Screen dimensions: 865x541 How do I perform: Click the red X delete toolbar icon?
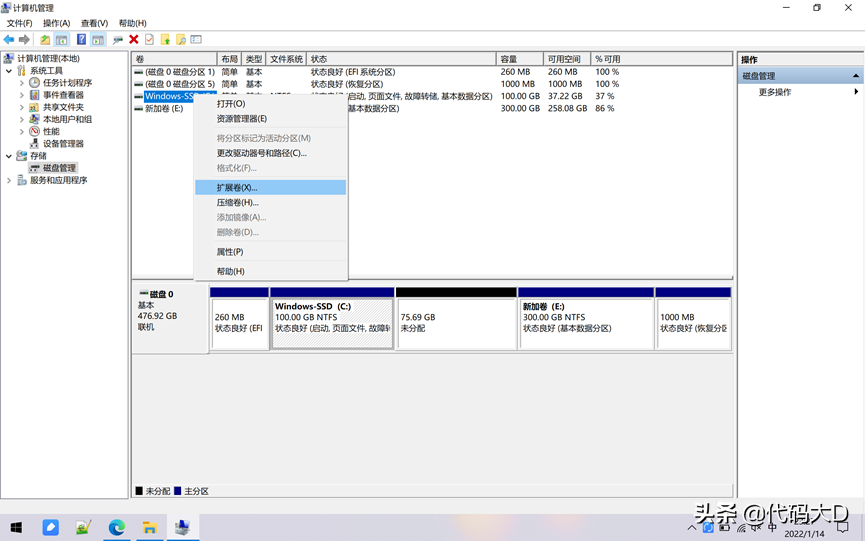tap(134, 40)
